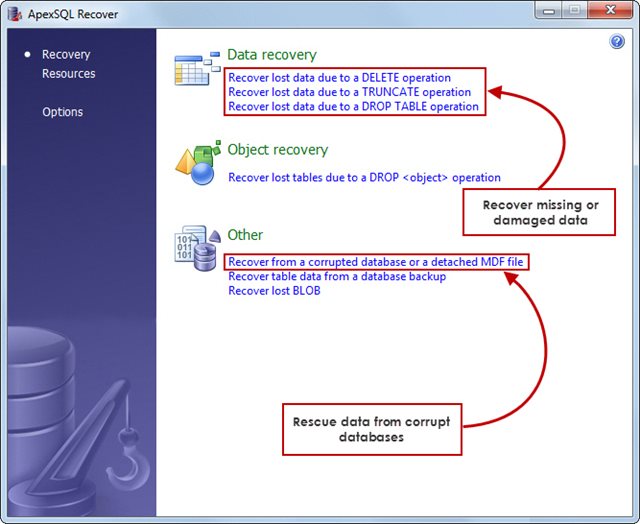Screen dimensions: 640x524
Task: Click the Object recovery shapes icon
Action: coord(198,162)
